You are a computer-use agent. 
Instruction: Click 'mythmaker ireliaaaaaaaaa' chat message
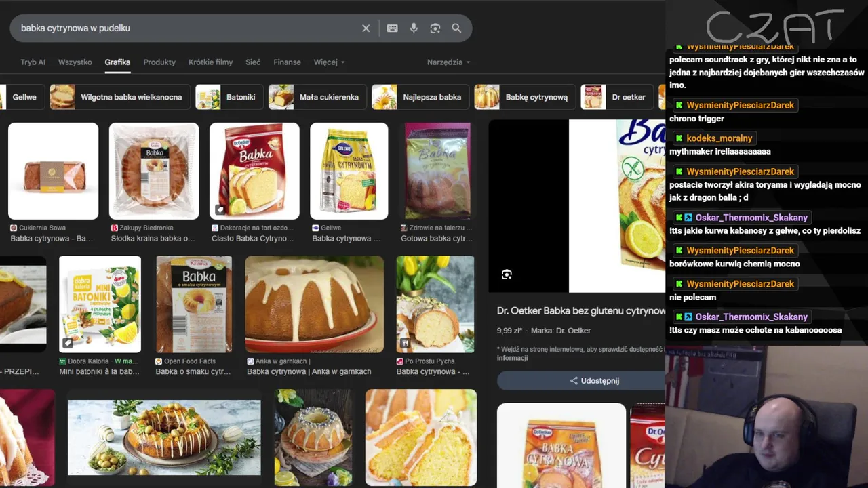719,152
